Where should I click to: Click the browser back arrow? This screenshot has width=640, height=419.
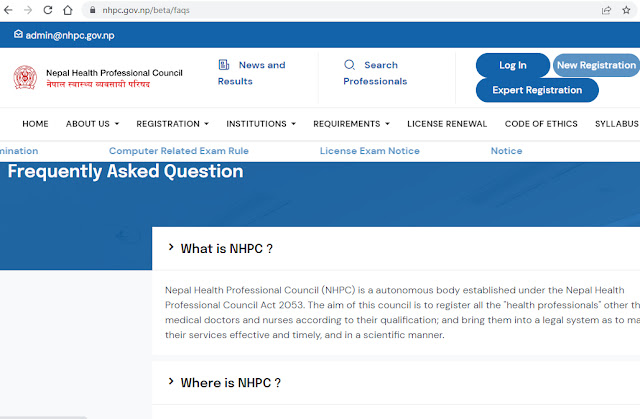point(8,10)
